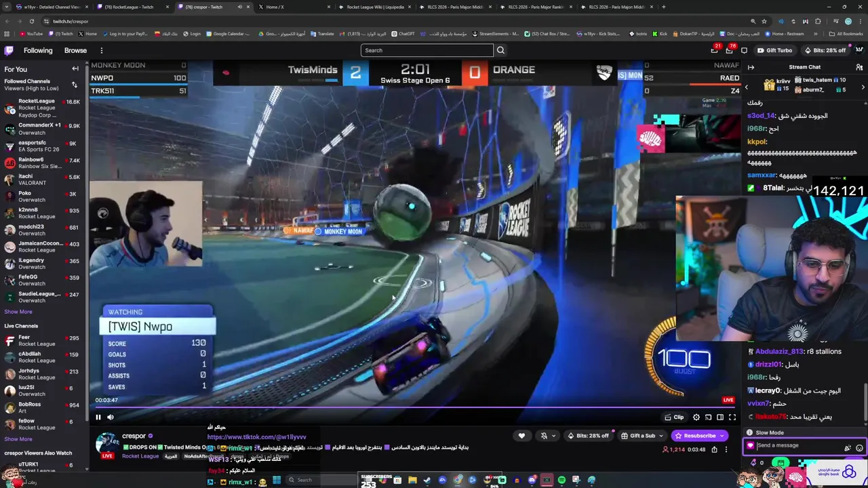Image resolution: width=868 pixels, height=488 pixels.
Task: Sort followed channels by viewers
Action: 74,85
